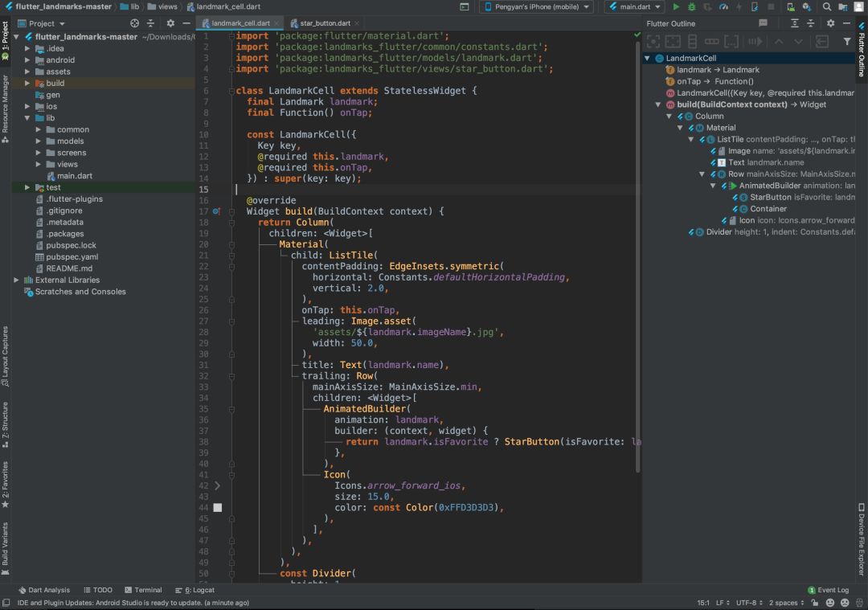Viewport: 868px width, 610px height.
Task: Toggle the 7: Structure side tab
Action: click(5, 424)
